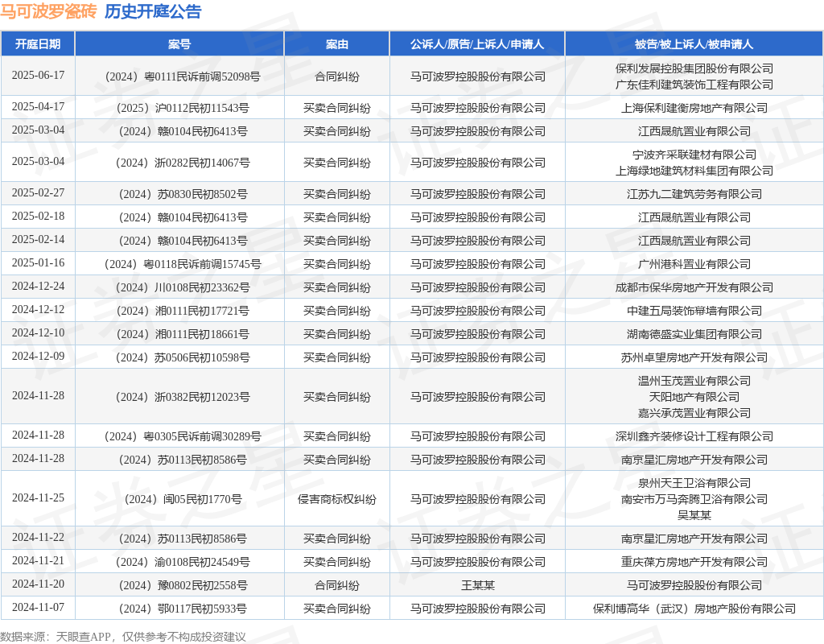824x644 pixels.
Task: Select defendant 南安市万马奔腾卫浴有限公司
Action: pyautogui.click(x=694, y=499)
